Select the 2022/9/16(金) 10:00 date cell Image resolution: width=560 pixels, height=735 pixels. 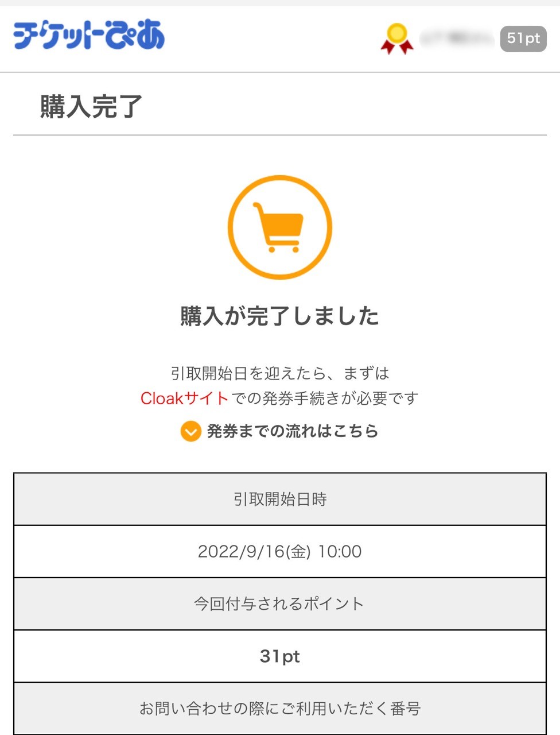tap(280, 551)
